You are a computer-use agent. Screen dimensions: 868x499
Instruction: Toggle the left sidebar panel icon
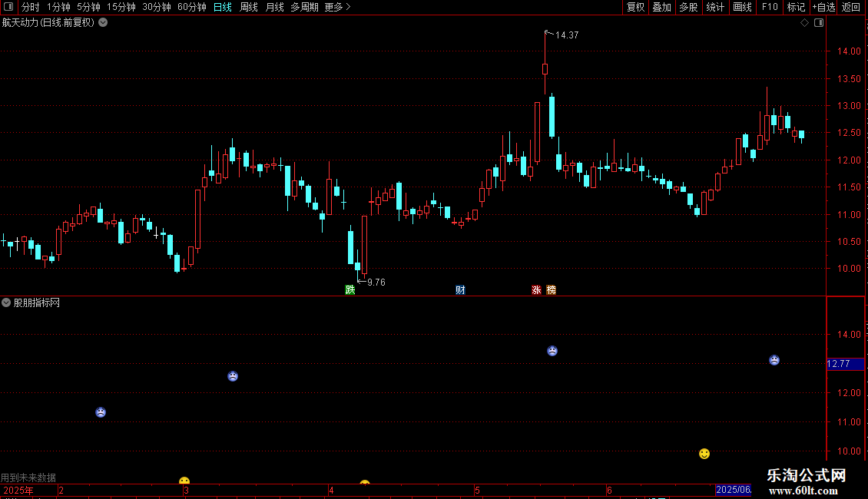tap(8, 7)
